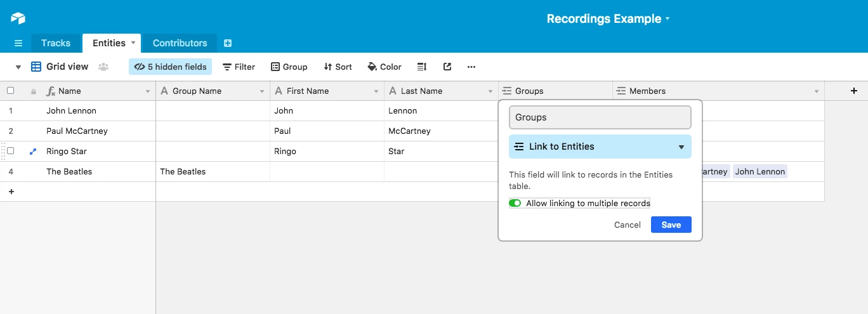Check the select-all rows checkbox
The image size is (868, 314).
pos(10,91)
